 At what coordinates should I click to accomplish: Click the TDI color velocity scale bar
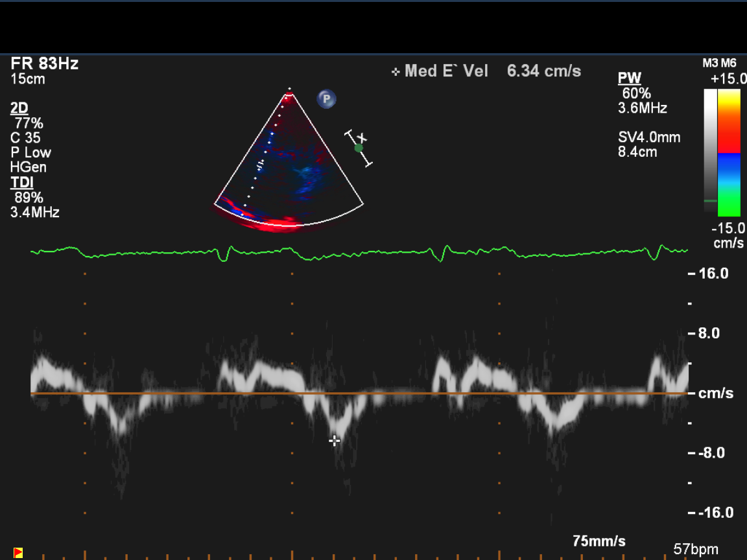click(x=729, y=152)
